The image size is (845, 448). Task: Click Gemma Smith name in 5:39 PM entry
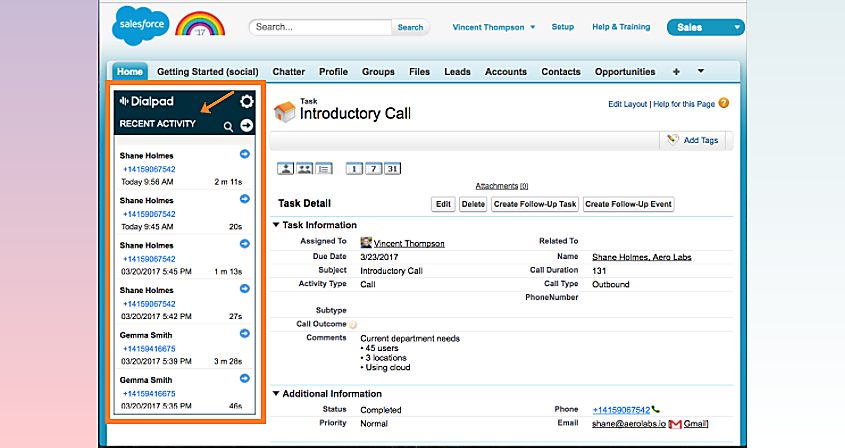tap(146, 335)
